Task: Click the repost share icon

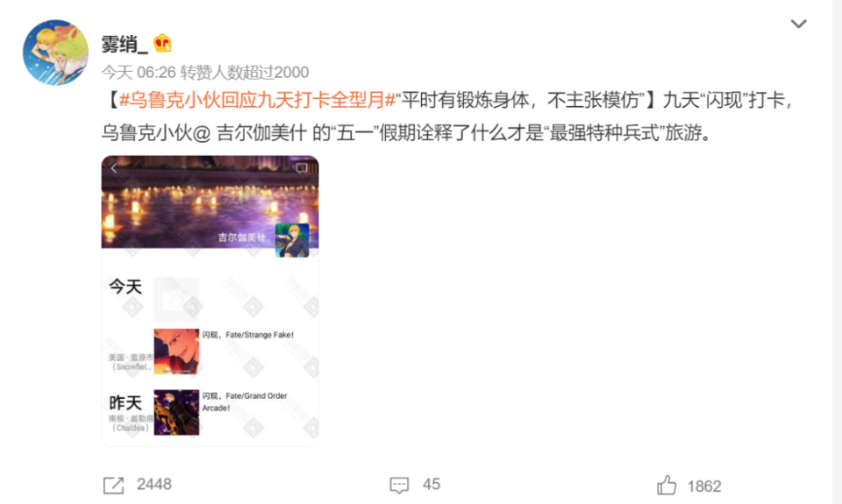Action: (x=113, y=486)
